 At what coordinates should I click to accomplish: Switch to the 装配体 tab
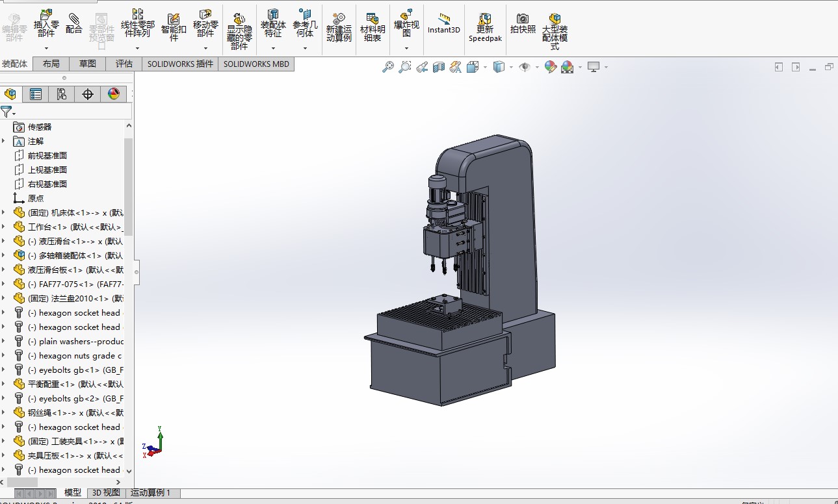click(x=16, y=64)
